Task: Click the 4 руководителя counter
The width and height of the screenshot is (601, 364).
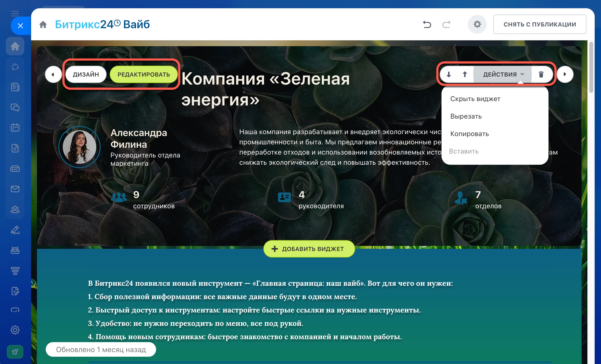Action: 321,200
